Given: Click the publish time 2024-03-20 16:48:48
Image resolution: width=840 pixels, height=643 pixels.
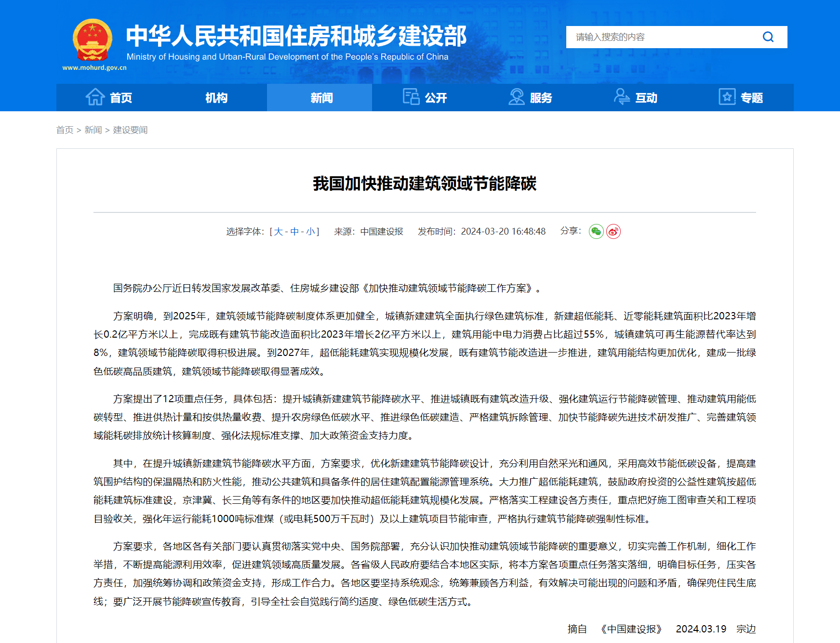Looking at the screenshot, I should tap(503, 232).
